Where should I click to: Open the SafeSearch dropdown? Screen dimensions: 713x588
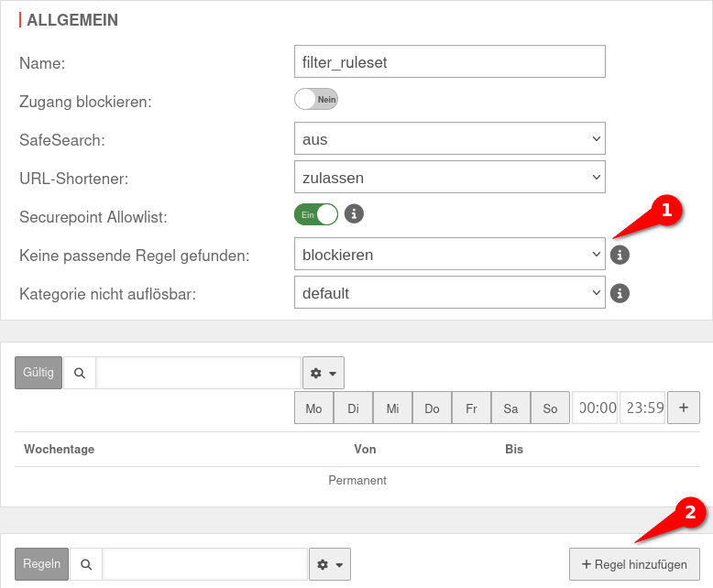pos(449,139)
